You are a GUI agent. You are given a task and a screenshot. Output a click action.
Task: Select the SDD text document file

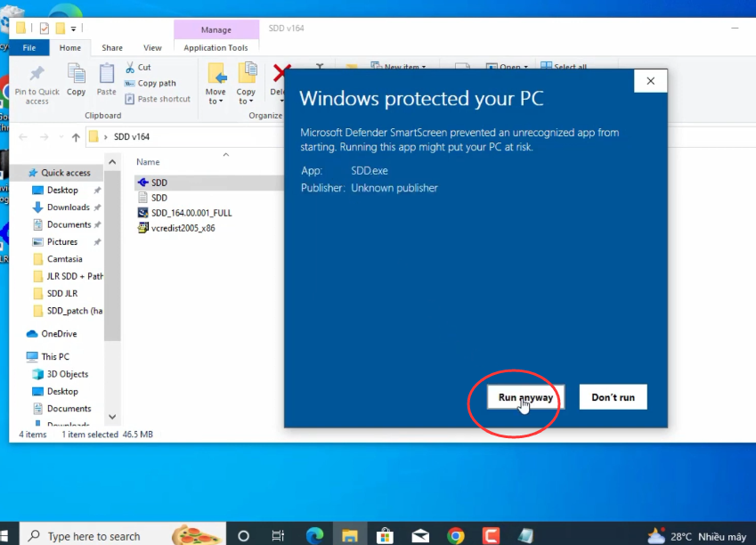[x=159, y=198]
